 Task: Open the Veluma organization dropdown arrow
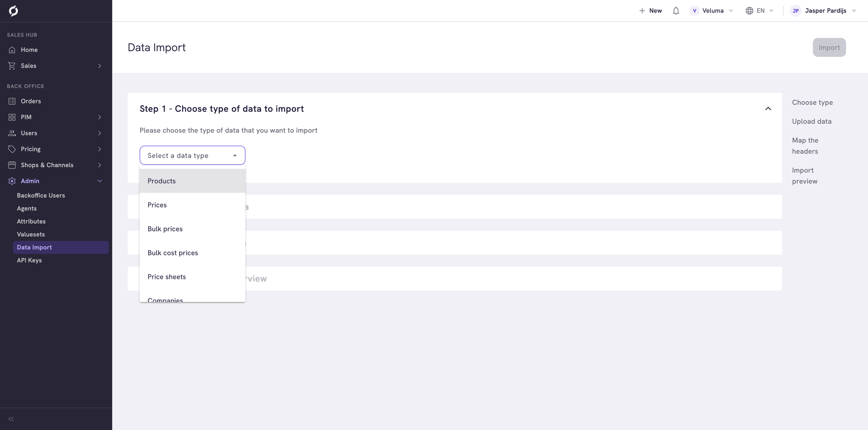[731, 10]
